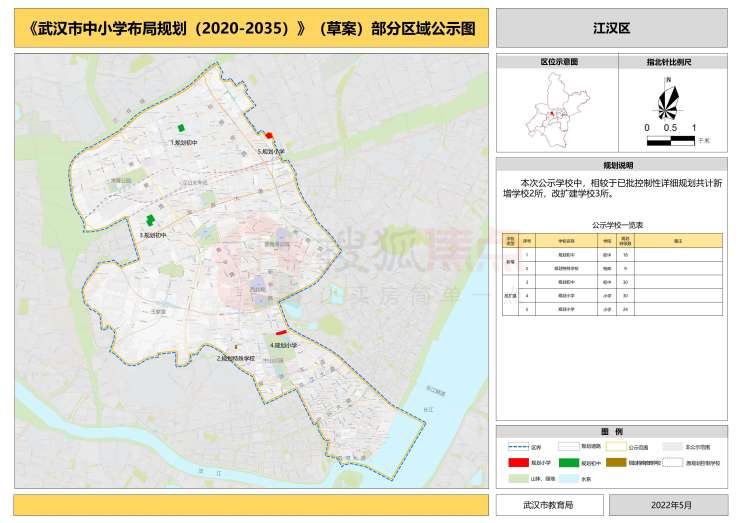This screenshot has height=523, width=740.
Task: Click the 武汉市教育局 footer label
Action: (549, 504)
